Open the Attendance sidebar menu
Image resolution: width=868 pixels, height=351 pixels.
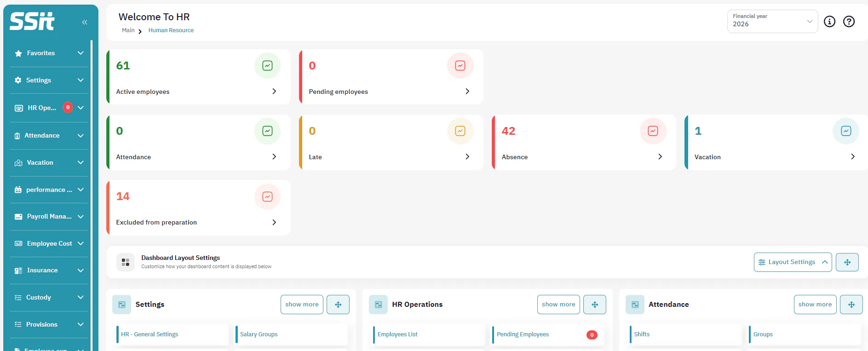click(48, 136)
